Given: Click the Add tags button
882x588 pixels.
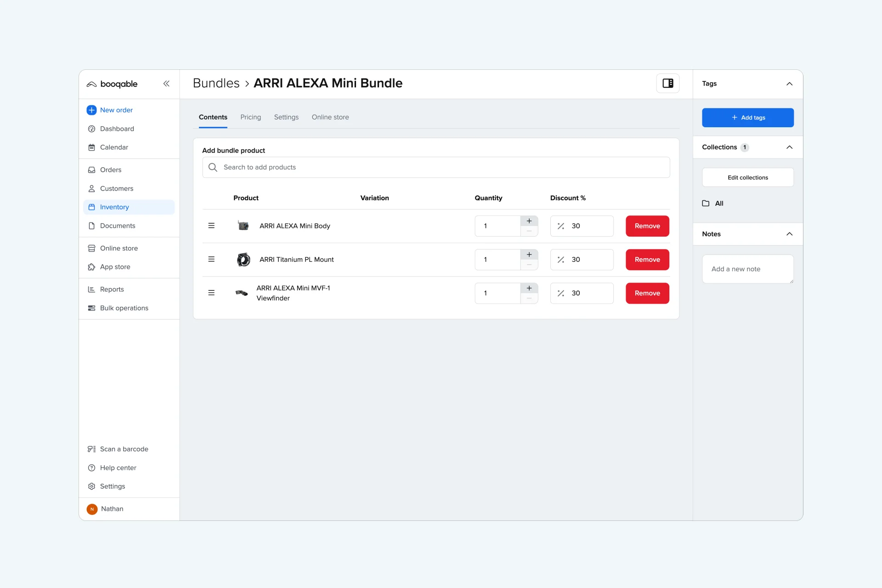Looking at the screenshot, I should click(747, 118).
